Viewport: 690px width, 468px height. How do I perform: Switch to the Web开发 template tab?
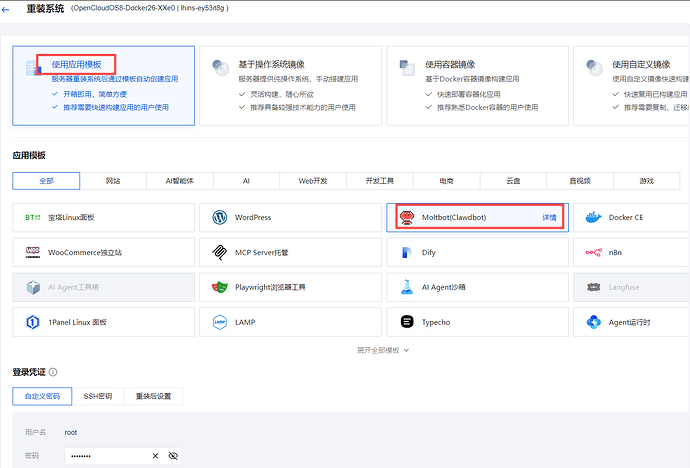[313, 181]
